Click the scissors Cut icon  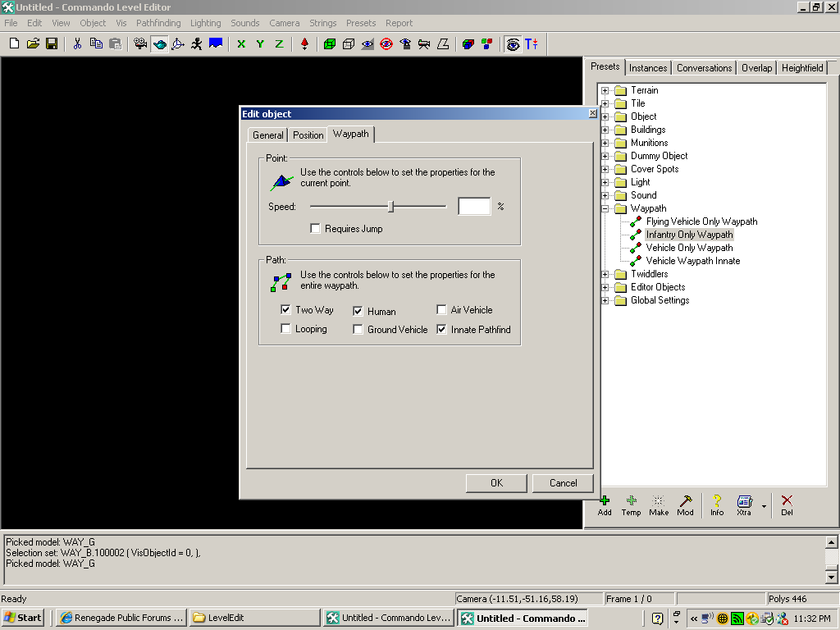click(77, 44)
